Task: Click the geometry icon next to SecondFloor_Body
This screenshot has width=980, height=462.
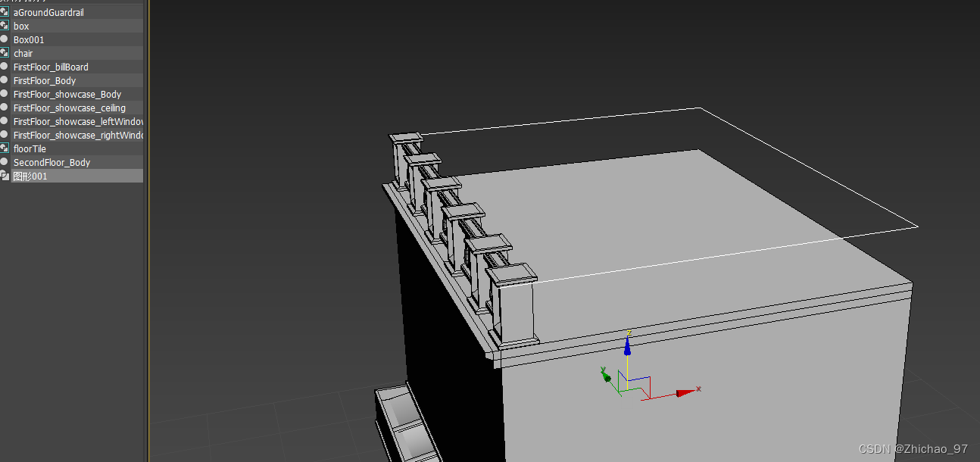Action: click(5, 162)
